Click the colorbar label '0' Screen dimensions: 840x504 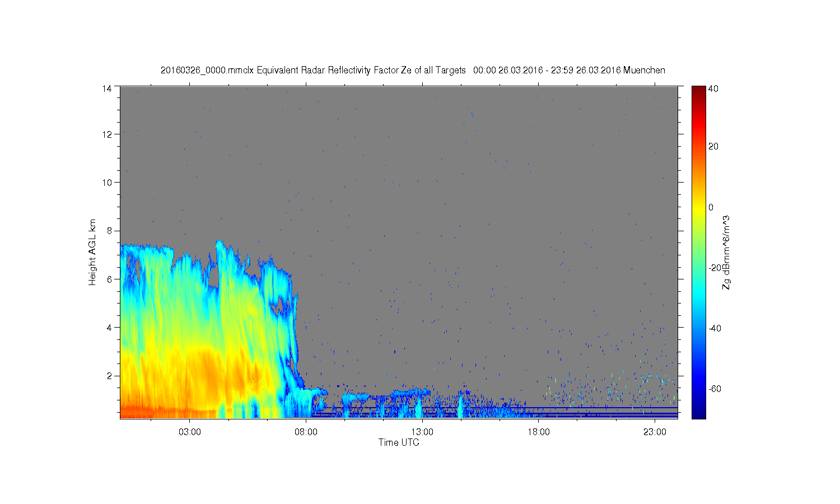click(x=711, y=207)
